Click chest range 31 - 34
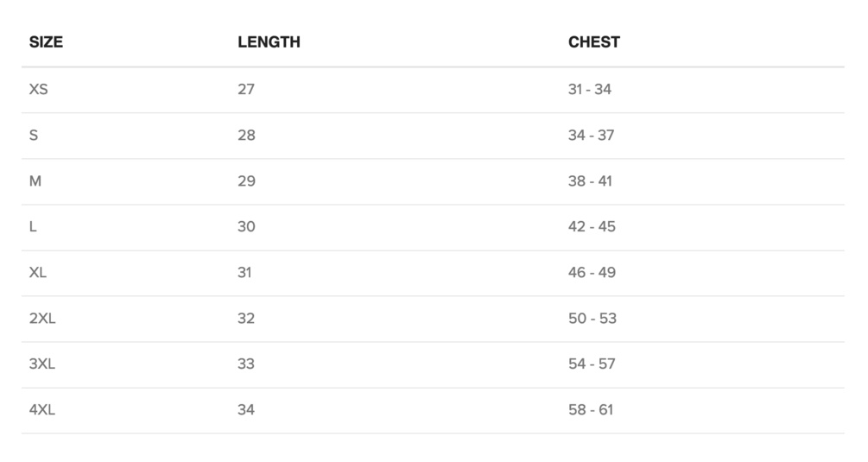 tap(590, 89)
